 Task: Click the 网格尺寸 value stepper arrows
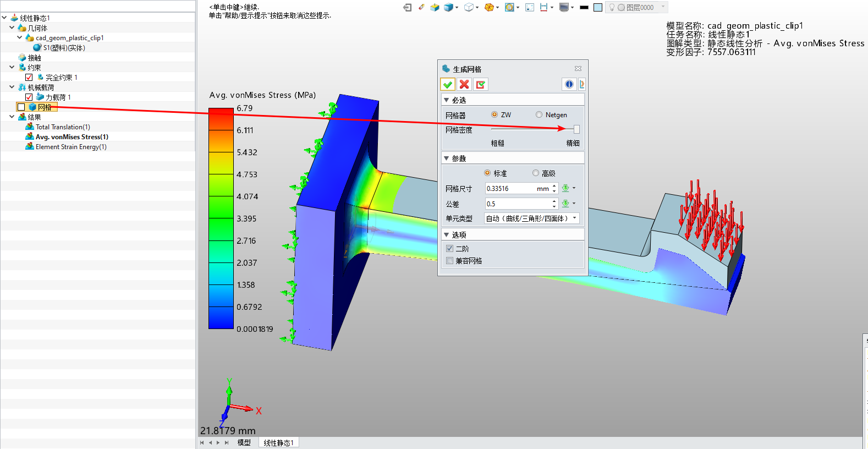pos(554,188)
